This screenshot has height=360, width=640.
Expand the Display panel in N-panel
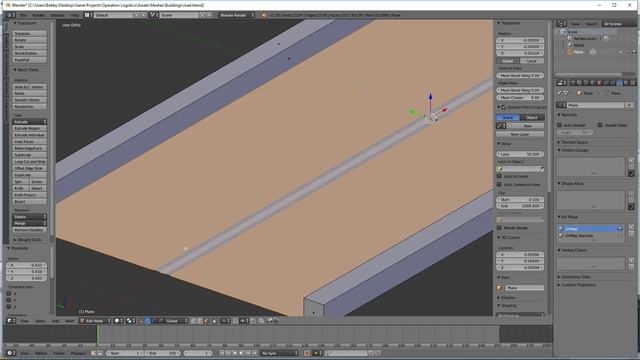tap(507, 298)
